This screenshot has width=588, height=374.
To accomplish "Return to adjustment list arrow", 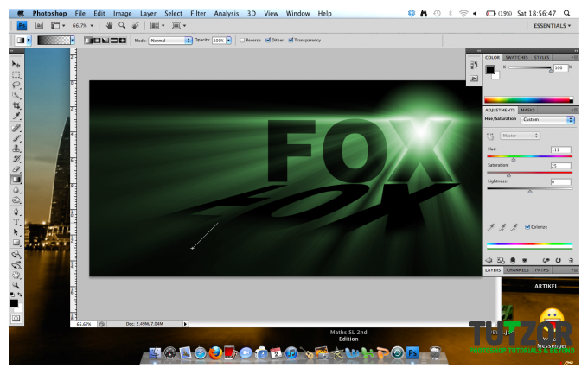I will tap(489, 261).
